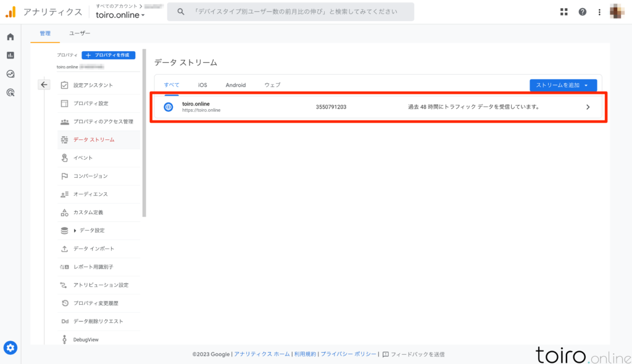Open the three-dot more options menu
The width and height of the screenshot is (632, 364).
(x=599, y=12)
